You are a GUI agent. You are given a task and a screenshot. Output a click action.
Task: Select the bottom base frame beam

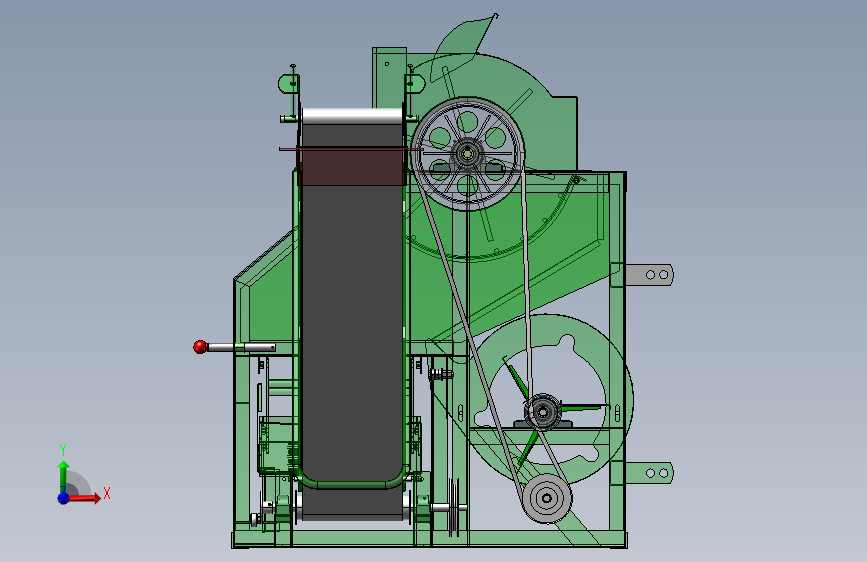tap(429, 539)
